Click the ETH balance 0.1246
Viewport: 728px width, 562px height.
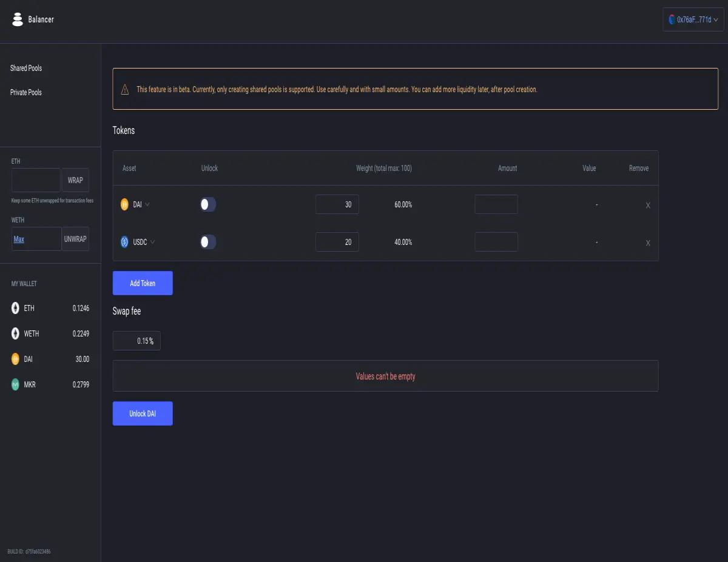81,309
